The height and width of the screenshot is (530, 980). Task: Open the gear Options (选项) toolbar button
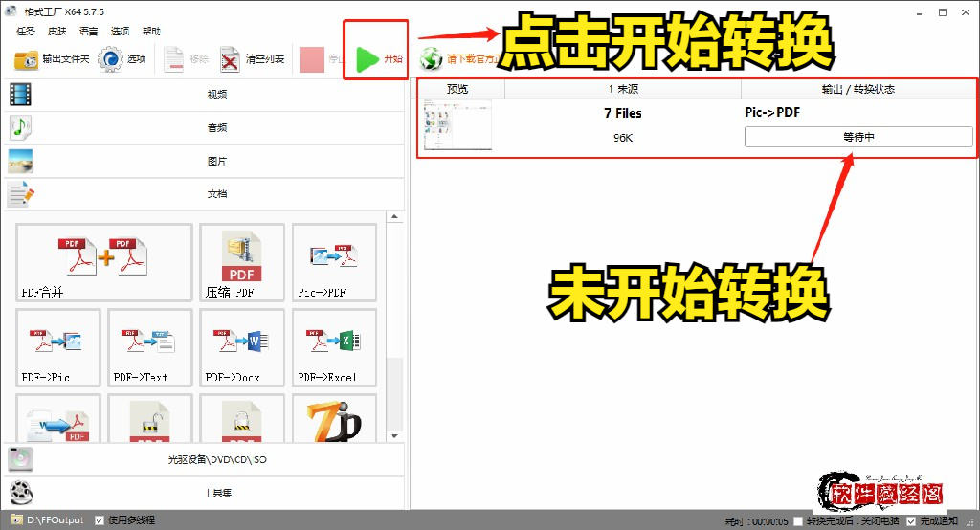point(122,59)
